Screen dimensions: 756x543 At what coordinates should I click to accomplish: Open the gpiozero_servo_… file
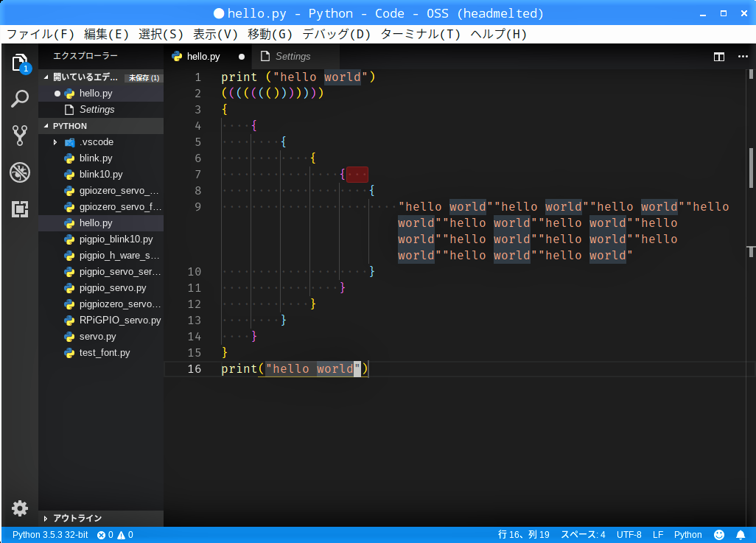101,191
